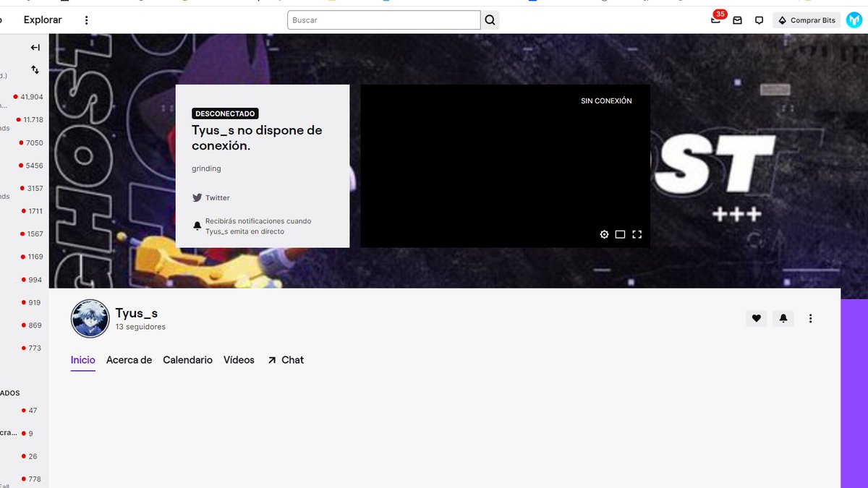
Task: Click the sidebar sort arrows icon
Action: click(35, 70)
